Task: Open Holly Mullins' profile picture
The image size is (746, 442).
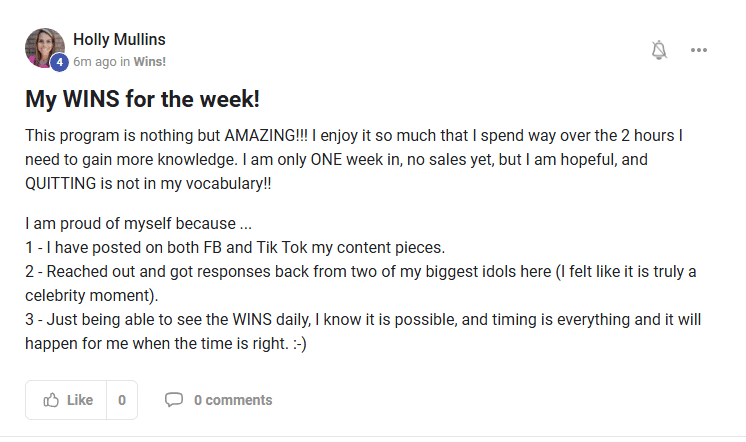Action: click(x=45, y=48)
